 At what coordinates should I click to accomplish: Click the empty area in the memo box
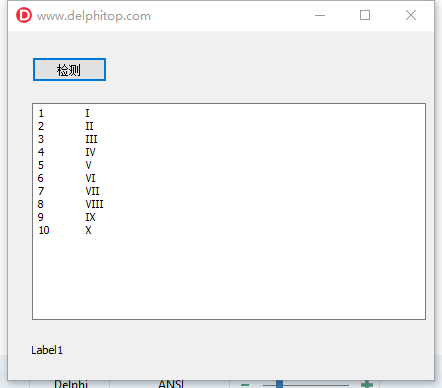pos(229,277)
